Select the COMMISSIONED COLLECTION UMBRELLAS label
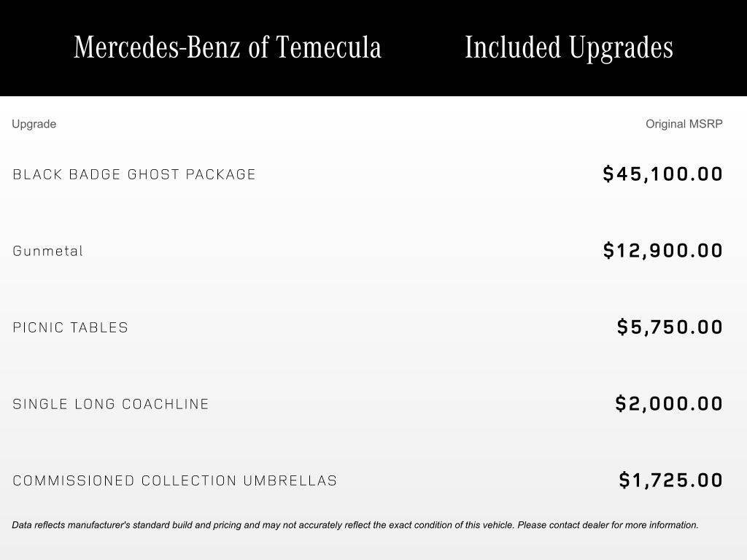The height and width of the screenshot is (560, 747). tap(175, 481)
